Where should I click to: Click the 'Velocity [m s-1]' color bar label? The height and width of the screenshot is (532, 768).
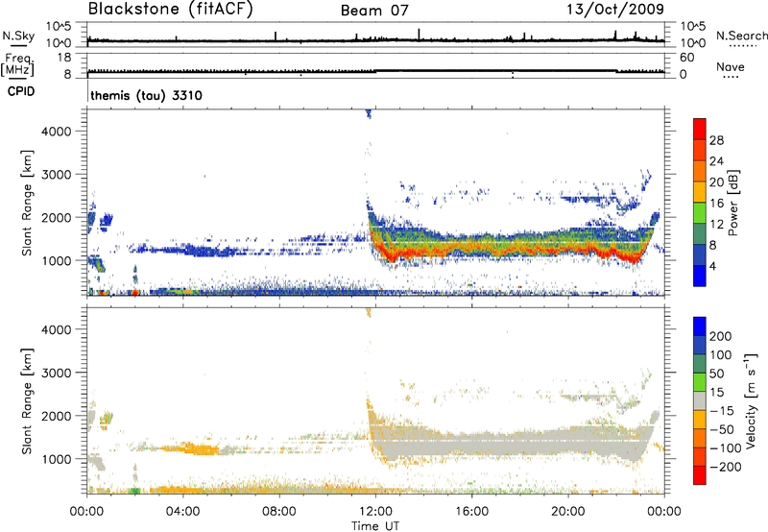pyautogui.click(x=752, y=400)
